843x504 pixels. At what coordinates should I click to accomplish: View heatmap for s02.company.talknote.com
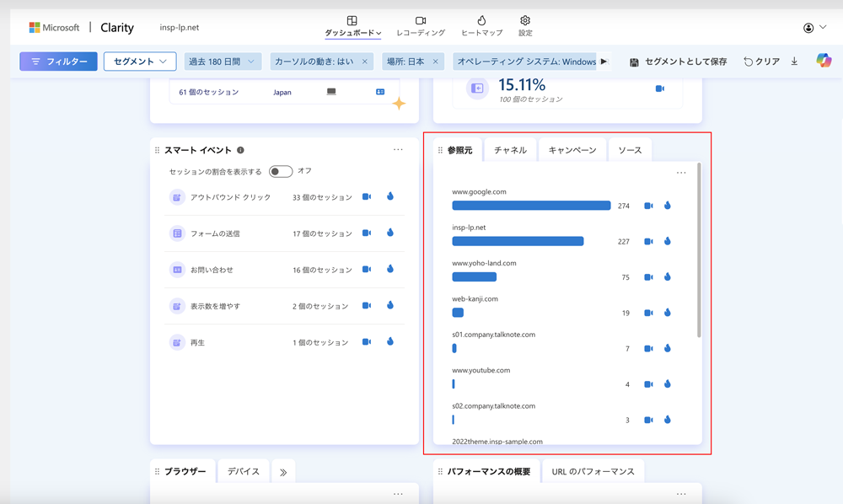tap(667, 420)
